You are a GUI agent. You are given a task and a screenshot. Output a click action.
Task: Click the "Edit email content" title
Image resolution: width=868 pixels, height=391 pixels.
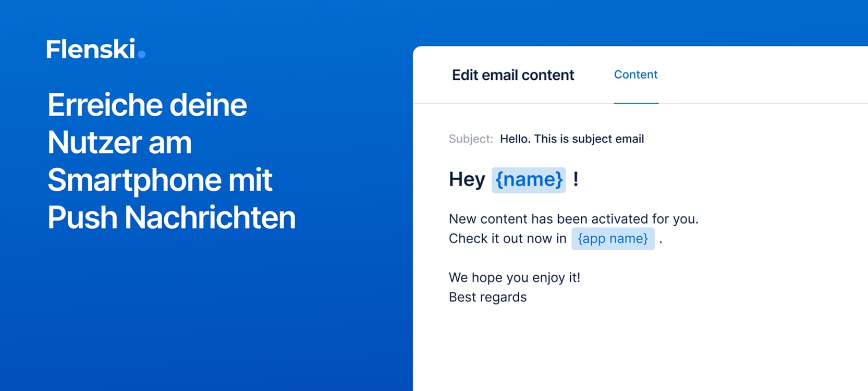[512, 75]
